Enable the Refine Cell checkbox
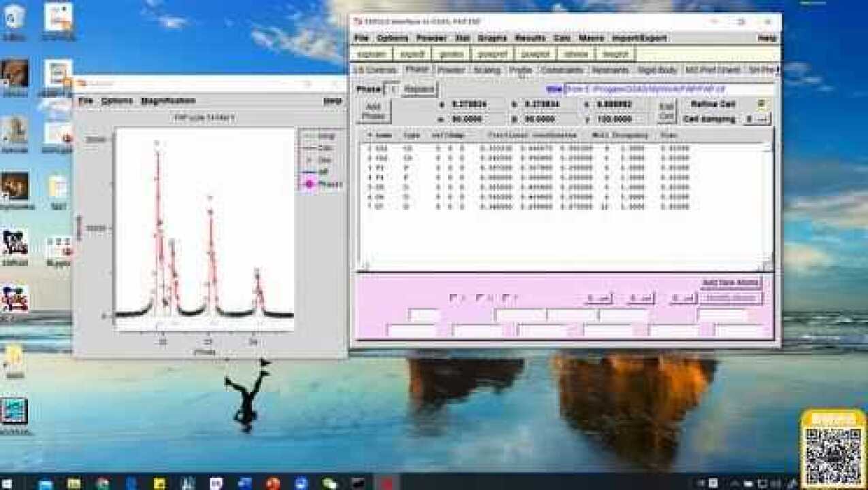The image size is (868, 490). (762, 104)
